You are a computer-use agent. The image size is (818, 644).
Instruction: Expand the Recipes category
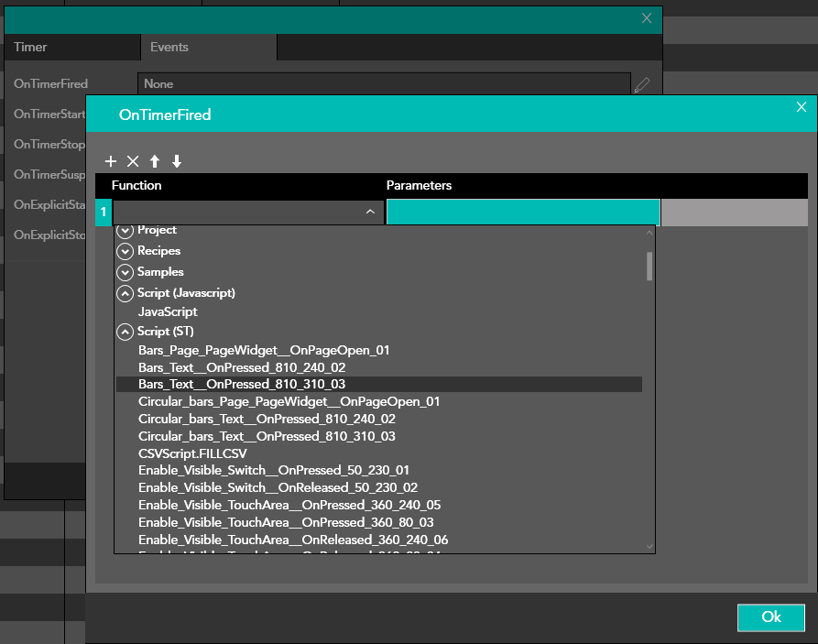125,251
